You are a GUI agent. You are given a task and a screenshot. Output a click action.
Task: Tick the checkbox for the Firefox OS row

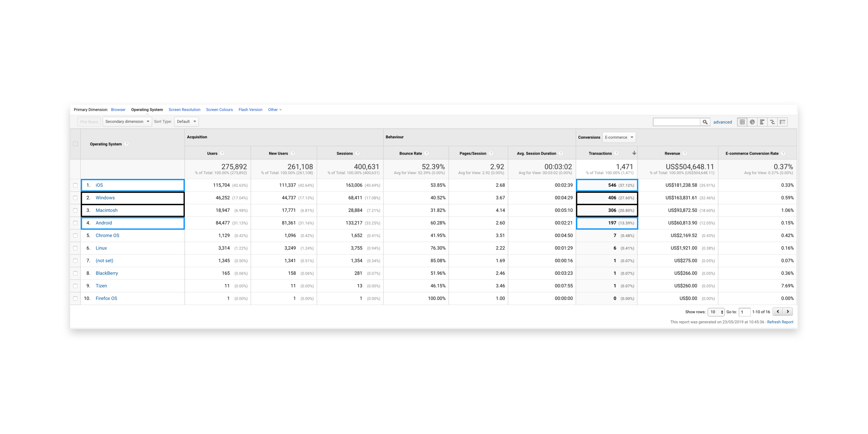click(x=76, y=298)
